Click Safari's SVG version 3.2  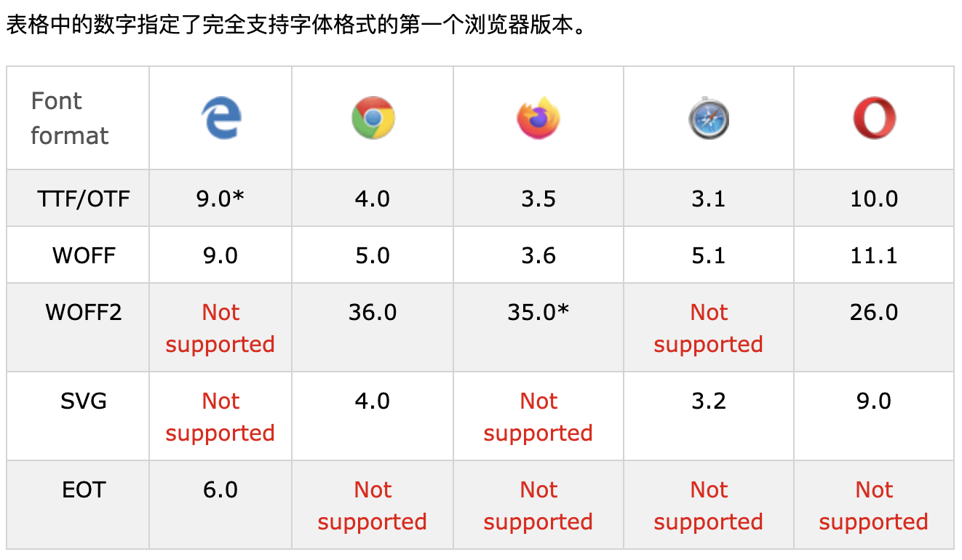709,401
